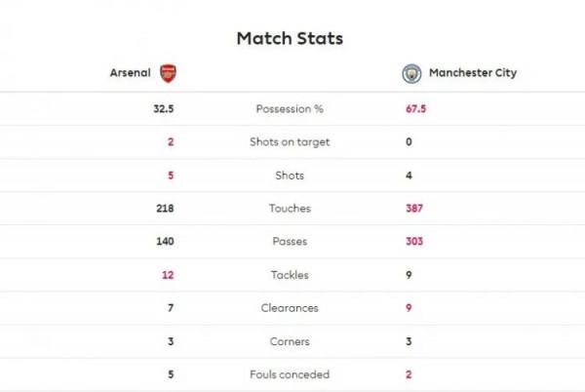
Task: Click Arsenal's 12 tackles value
Action: 168,275
